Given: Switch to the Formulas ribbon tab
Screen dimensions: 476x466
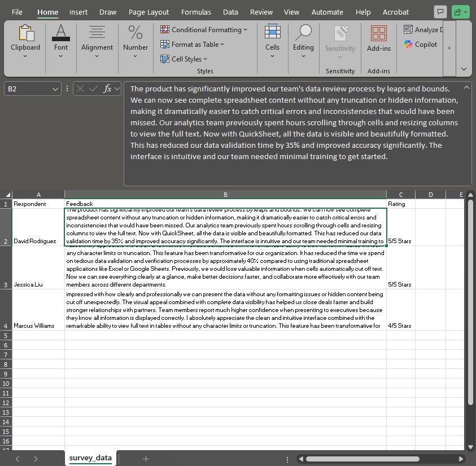Looking at the screenshot, I should click(196, 12).
